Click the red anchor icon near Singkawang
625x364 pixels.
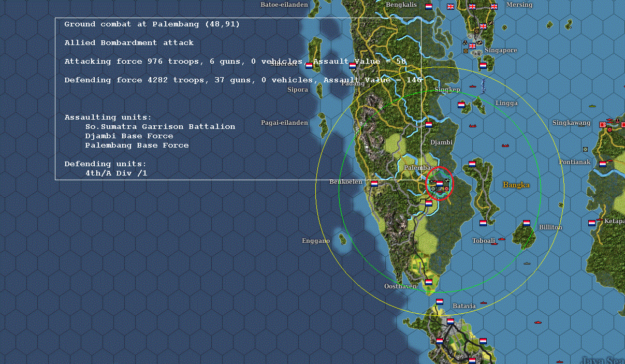pos(618,121)
